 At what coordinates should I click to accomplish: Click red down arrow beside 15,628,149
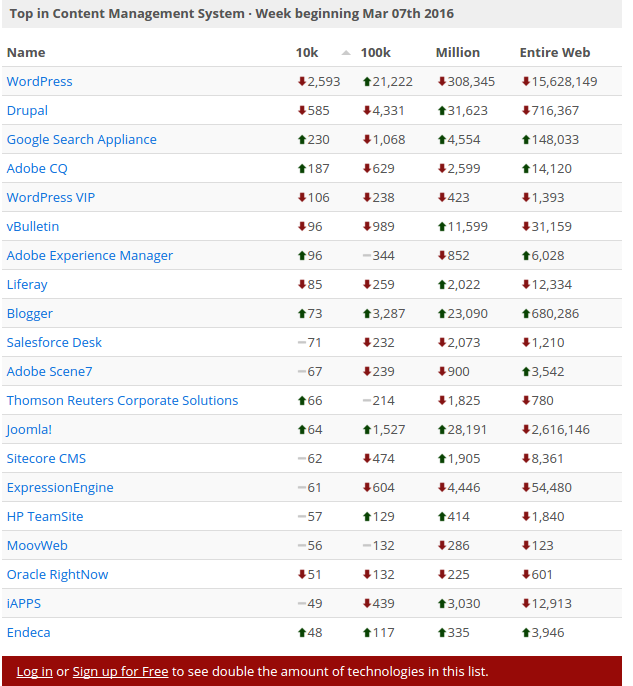click(x=526, y=81)
